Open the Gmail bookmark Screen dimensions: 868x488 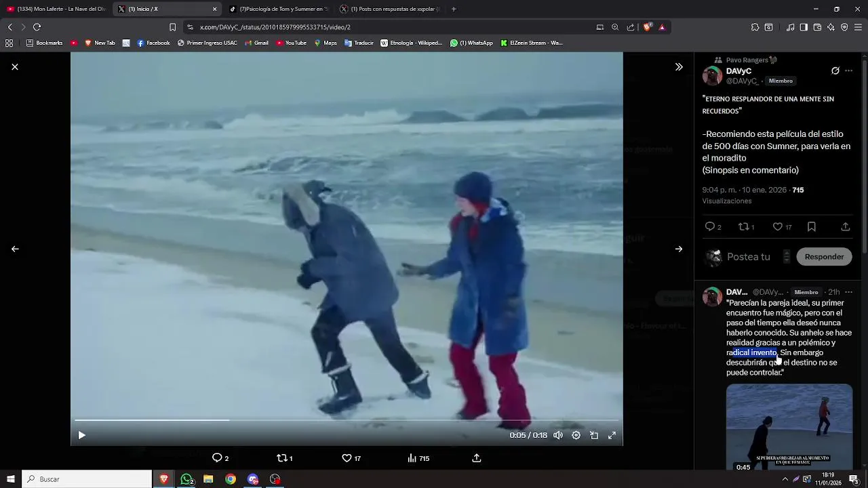tap(256, 43)
